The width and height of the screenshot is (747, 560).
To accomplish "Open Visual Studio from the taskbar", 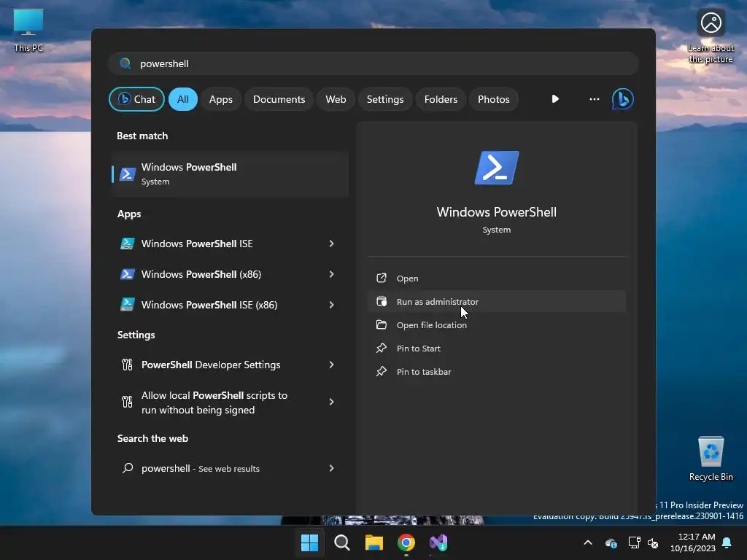I will click(x=438, y=542).
